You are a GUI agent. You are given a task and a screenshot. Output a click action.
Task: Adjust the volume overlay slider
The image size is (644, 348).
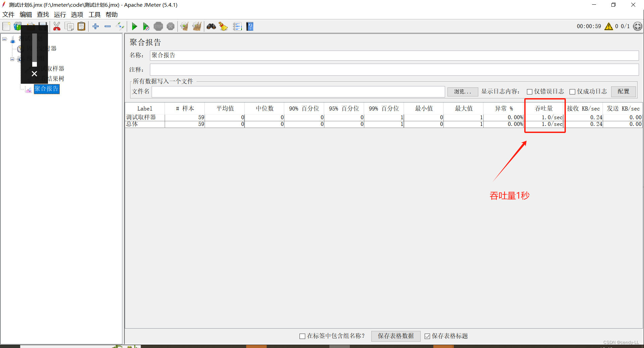click(x=35, y=50)
